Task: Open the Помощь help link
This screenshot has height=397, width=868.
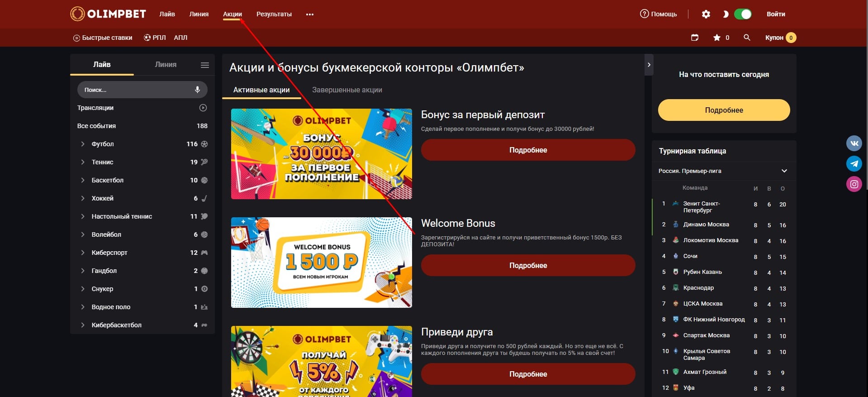Action: tap(659, 14)
